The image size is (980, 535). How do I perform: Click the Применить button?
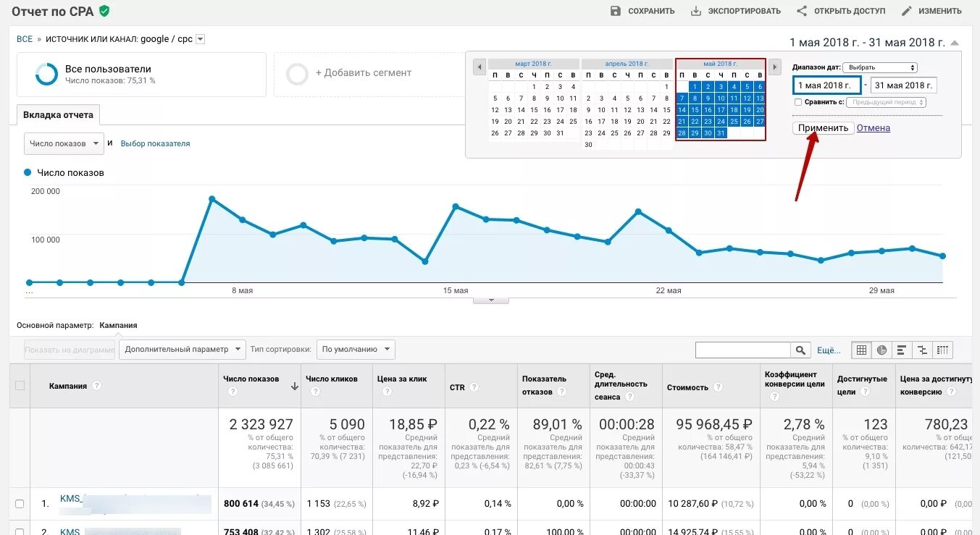(824, 128)
